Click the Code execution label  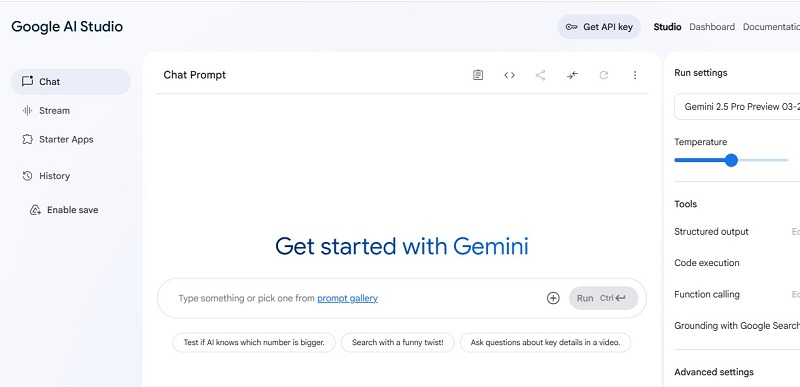[x=707, y=263]
